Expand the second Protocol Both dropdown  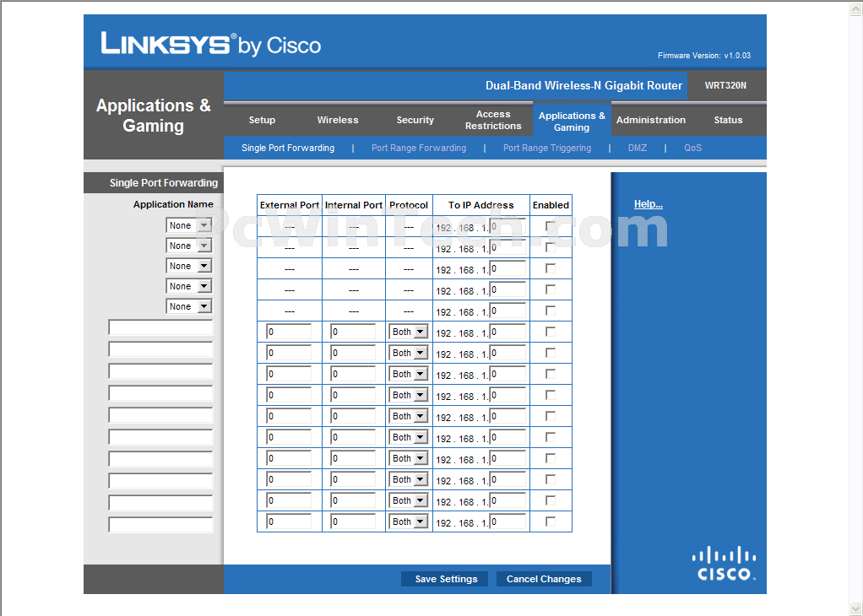(x=409, y=353)
